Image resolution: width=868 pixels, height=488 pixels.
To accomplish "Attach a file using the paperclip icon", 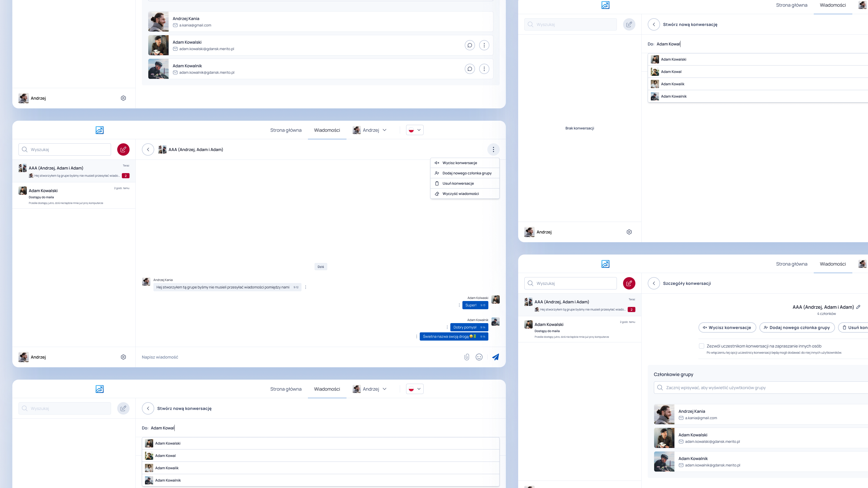I will (467, 357).
